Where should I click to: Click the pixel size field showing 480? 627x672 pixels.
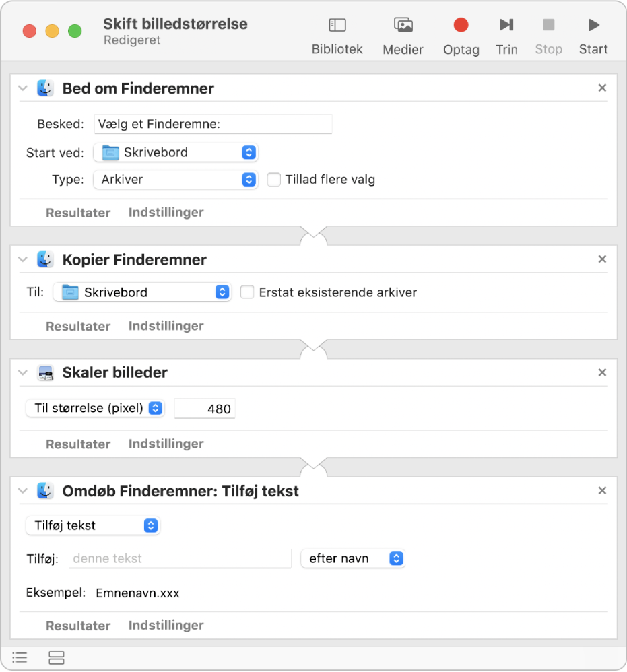coord(205,409)
